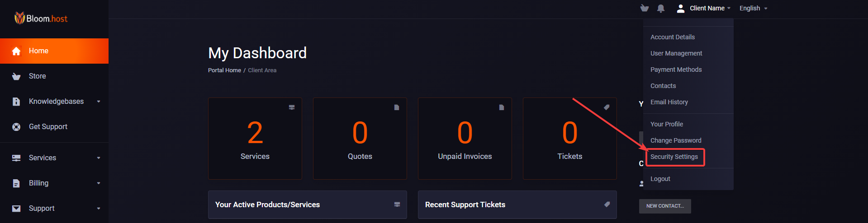This screenshot has height=223, width=868.
Task: Open the shopping cart icon in header
Action: point(645,8)
